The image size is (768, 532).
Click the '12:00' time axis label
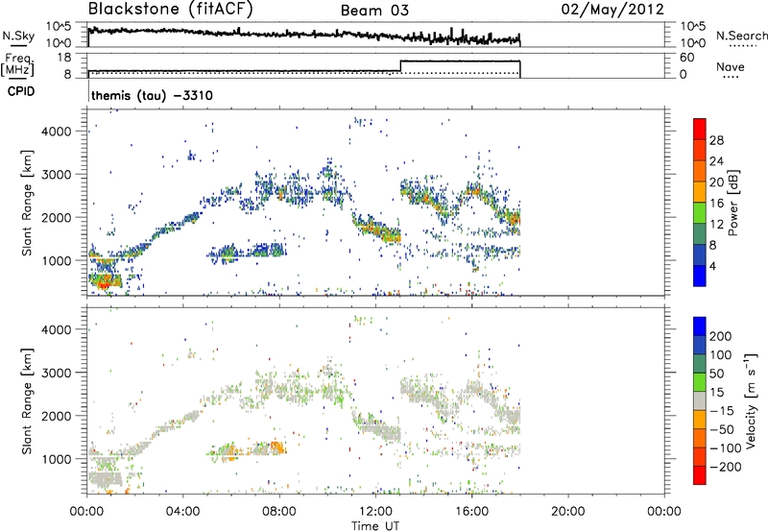pos(375,512)
